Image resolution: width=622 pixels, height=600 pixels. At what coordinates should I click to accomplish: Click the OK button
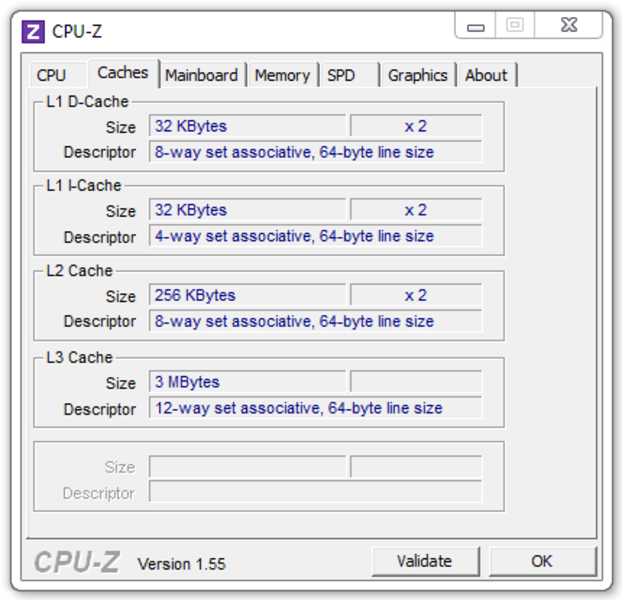tap(541, 561)
